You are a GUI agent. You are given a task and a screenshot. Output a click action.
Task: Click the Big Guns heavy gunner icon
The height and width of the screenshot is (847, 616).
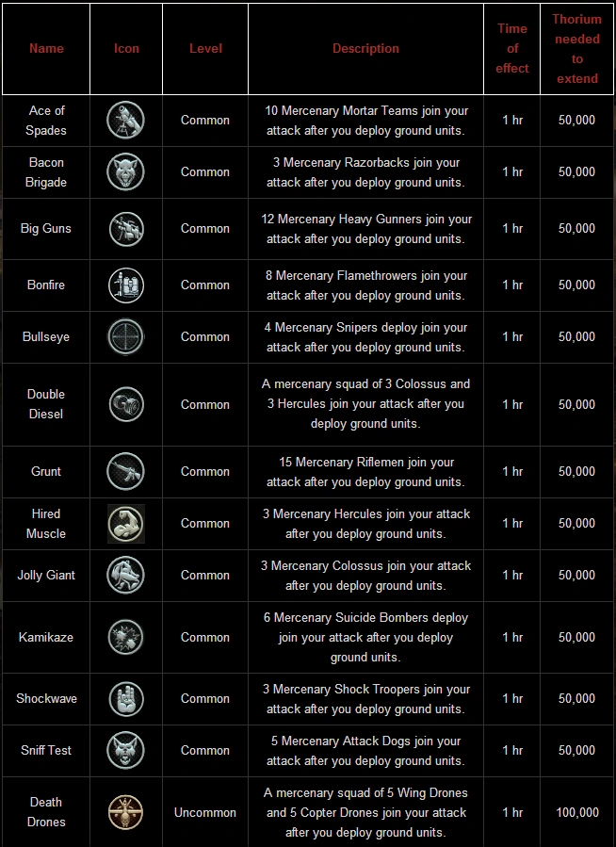pyautogui.click(x=125, y=228)
